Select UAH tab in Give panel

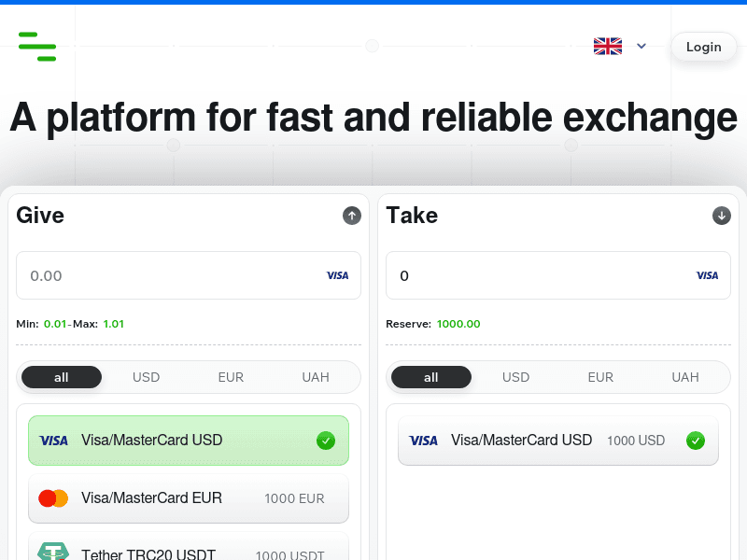click(x=316, y=377)
